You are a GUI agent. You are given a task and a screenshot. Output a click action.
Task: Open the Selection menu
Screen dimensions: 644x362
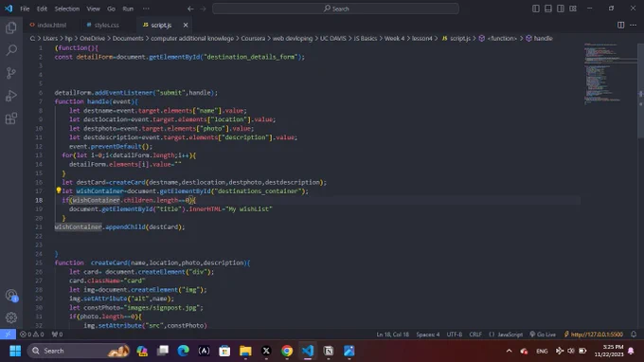(67, 9)
